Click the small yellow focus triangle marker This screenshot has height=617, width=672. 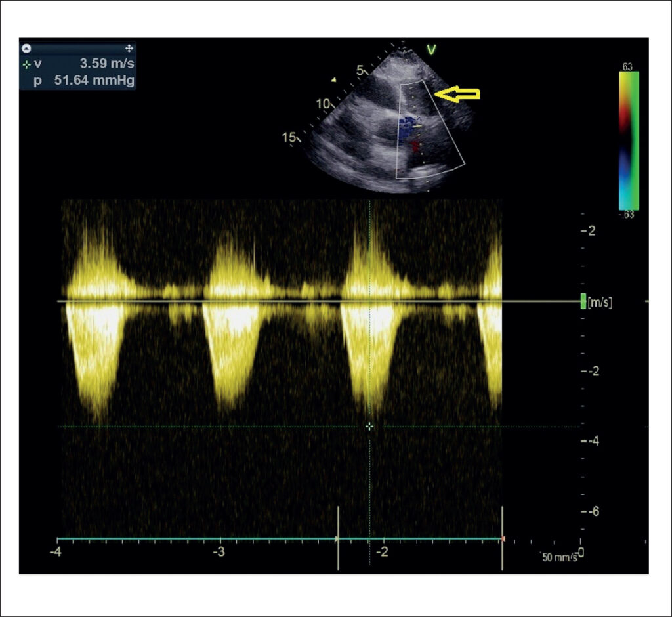click(334, 80)
